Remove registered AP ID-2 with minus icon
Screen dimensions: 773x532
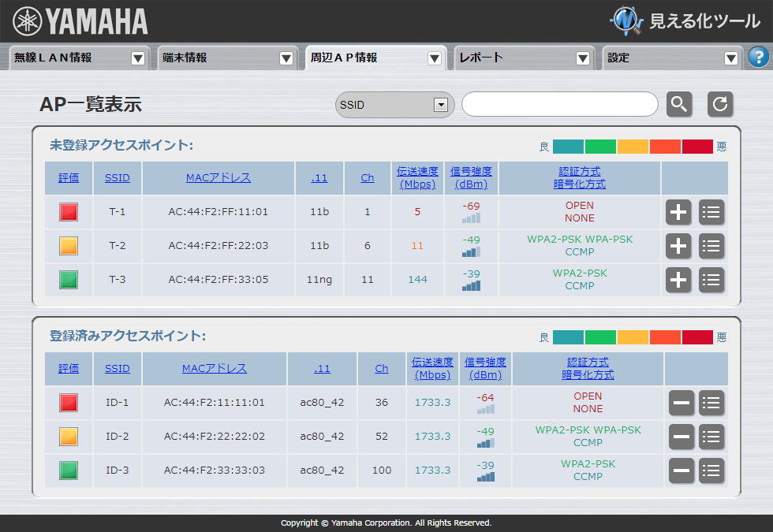(681, 437)
